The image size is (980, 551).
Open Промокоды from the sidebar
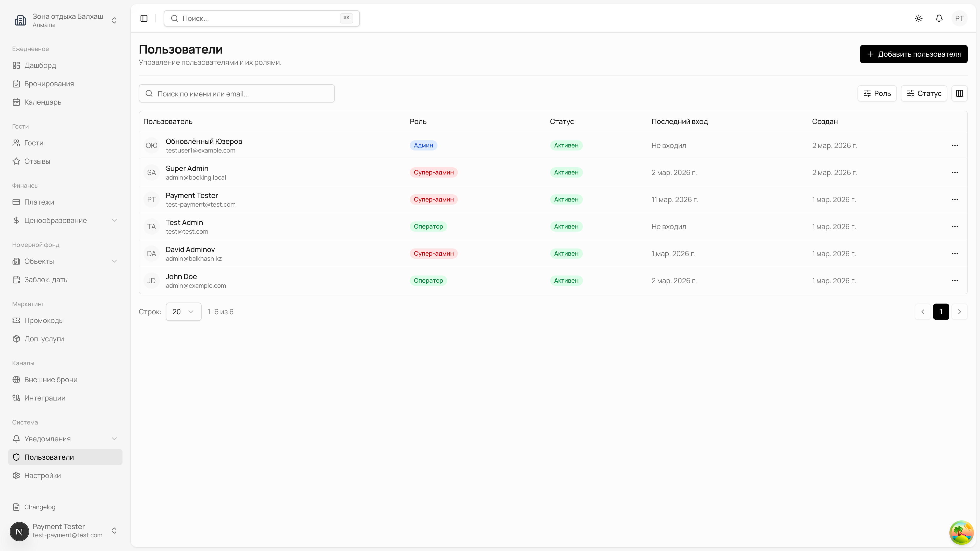(44, 321)
